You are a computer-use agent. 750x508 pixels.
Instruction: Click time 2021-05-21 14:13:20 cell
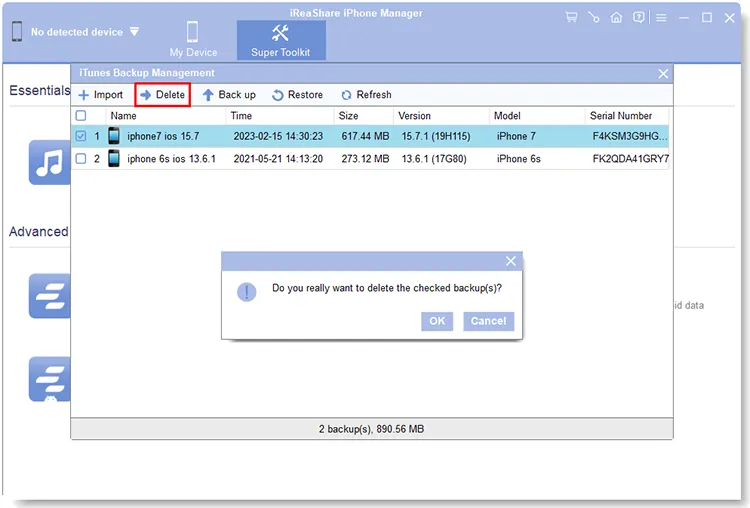278,159
